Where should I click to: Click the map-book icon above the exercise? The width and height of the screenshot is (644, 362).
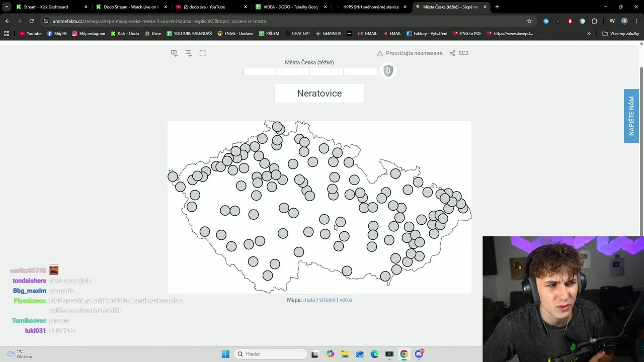coord(174,53)
